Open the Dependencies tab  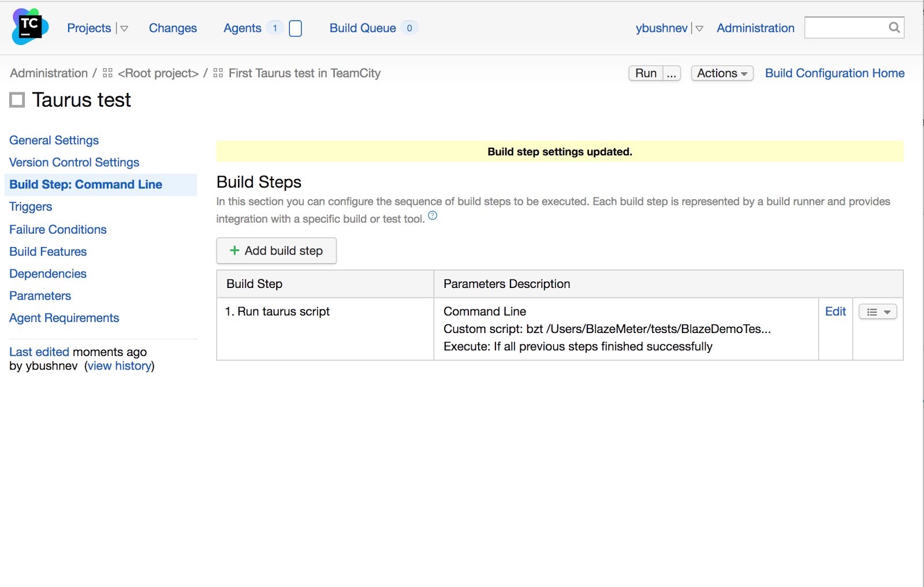[x=48, y=274]
